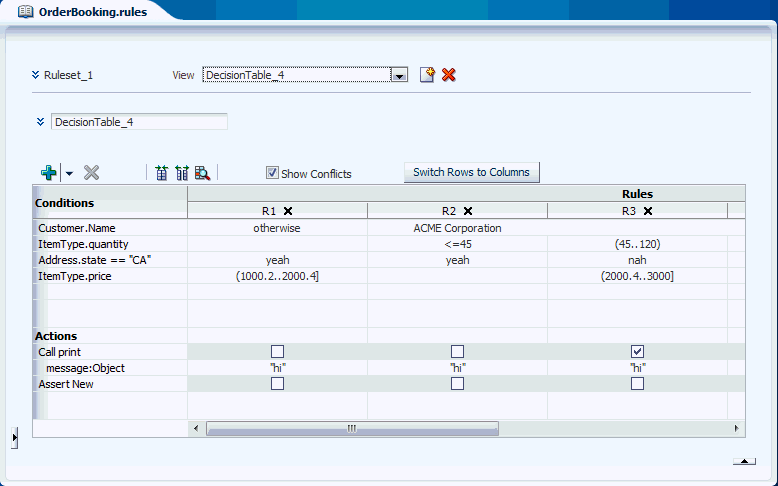Click the green plus add icon

[49, 173]
